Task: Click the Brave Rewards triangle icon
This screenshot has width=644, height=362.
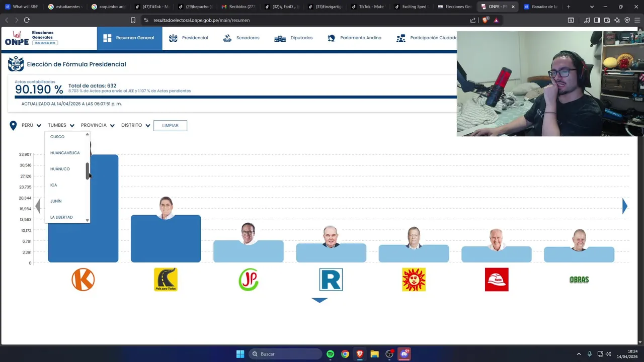Action: (496, 20)
